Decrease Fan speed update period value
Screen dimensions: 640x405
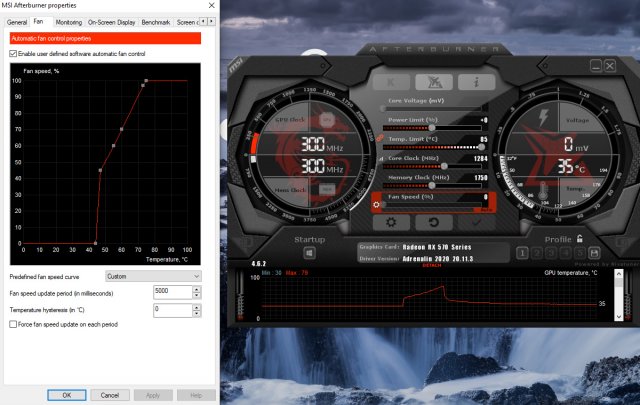pos(197,296)
